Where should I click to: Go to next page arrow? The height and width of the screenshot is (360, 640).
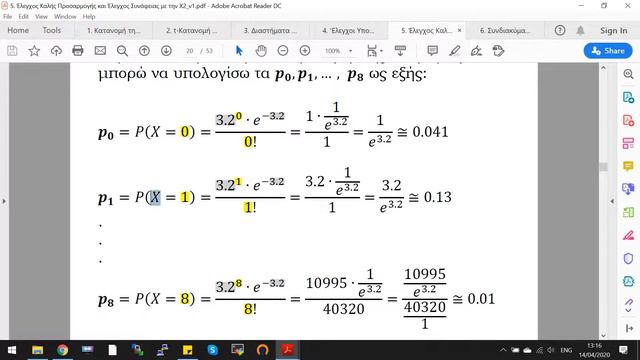[166, 51]
